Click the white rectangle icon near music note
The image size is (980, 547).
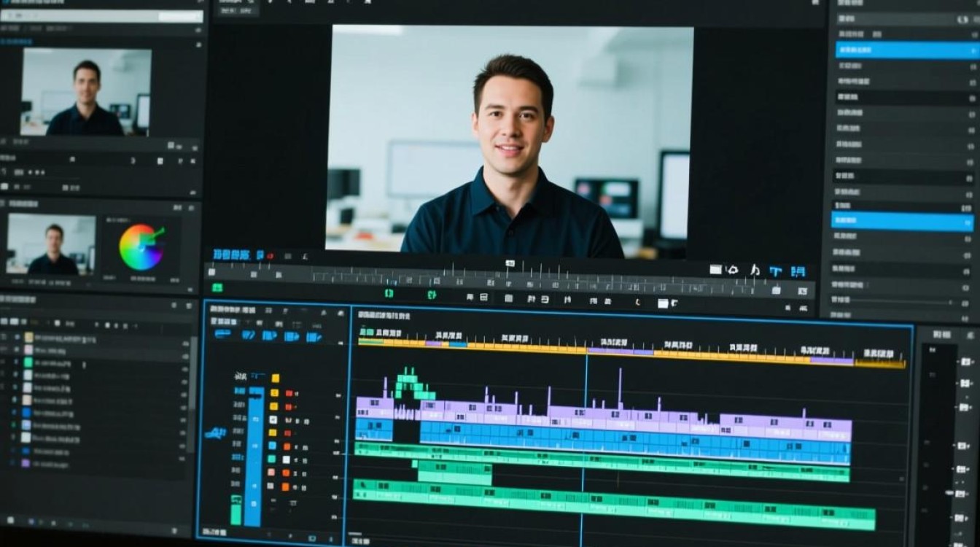click(x=715, y=270)
